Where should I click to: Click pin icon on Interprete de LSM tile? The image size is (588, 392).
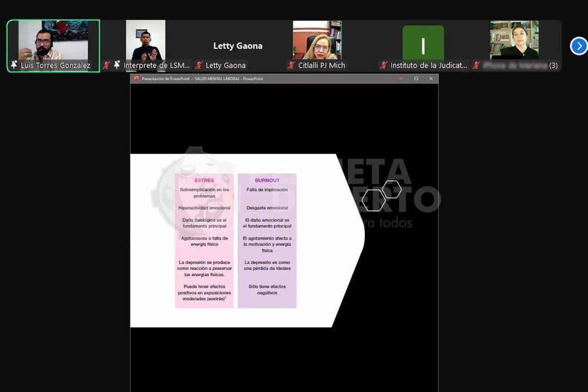117,65
